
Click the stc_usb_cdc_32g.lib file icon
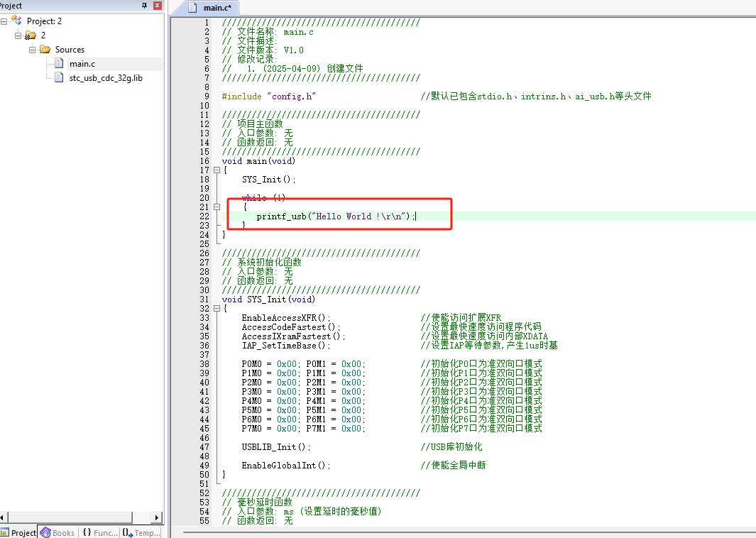[59, 77]
